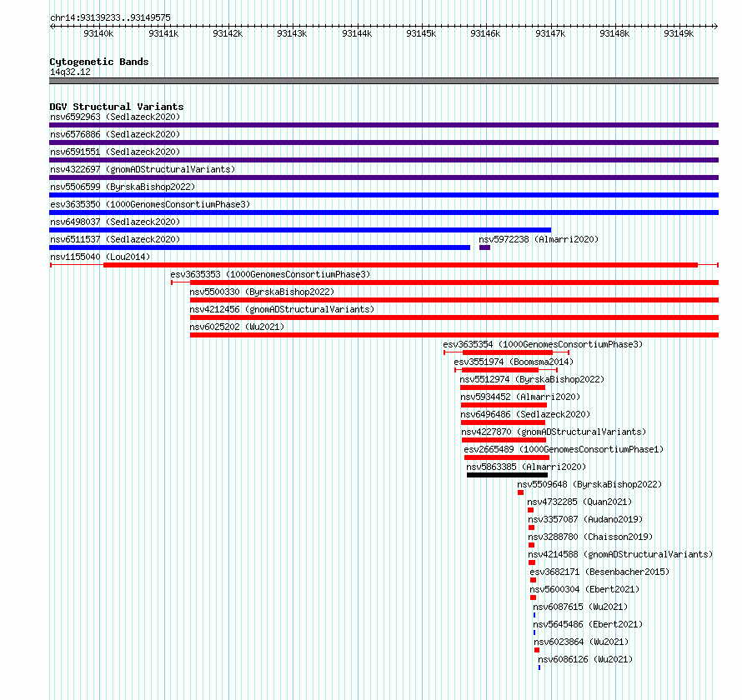
Task: Click the 93146k ruler position
Action: click(x=485, y=33)
